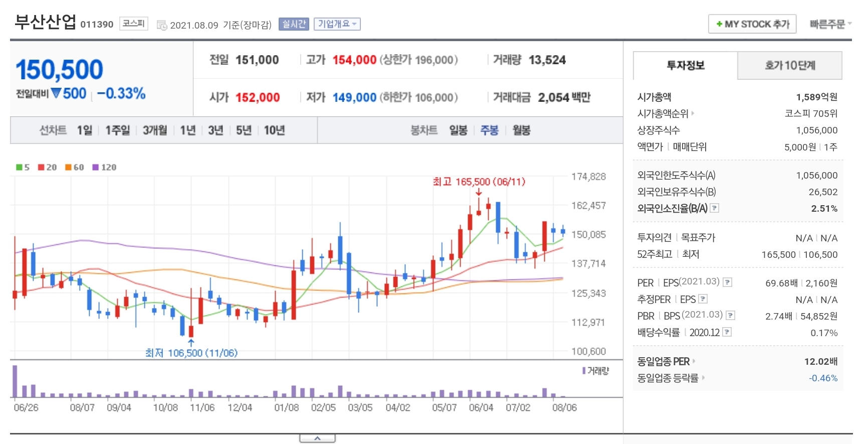Open 동일업종 등락률 link
868x444 pixels.
point(671,378)
